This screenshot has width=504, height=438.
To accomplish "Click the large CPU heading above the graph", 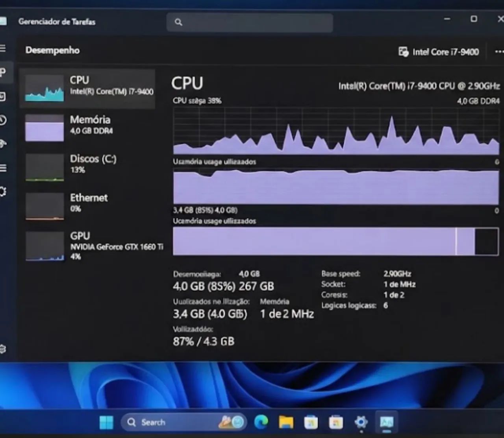I will (187, 83).
